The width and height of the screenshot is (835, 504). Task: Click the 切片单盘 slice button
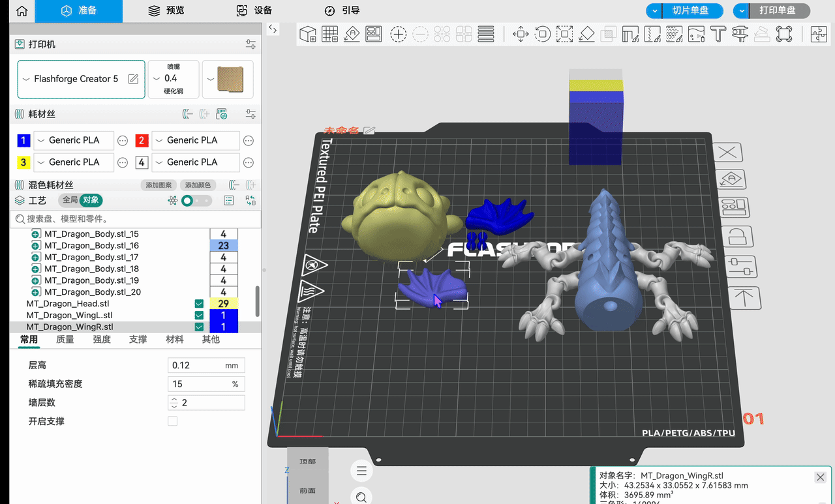point(693,11)
